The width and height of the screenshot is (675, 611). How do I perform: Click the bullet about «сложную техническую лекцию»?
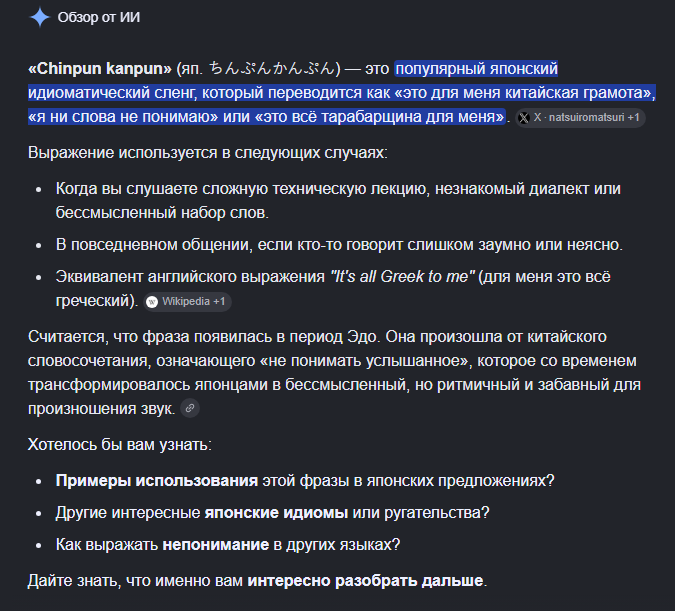click(338, 201)
